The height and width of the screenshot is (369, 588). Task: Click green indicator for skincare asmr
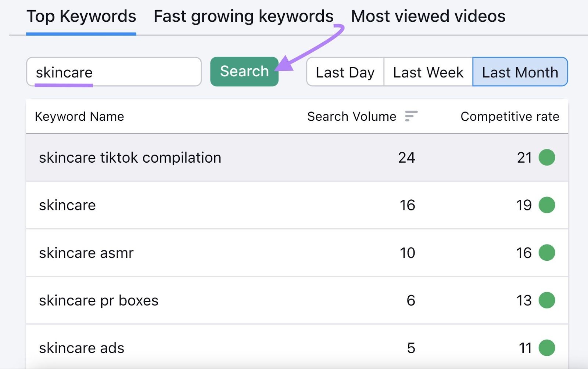[x=546, y=253]
